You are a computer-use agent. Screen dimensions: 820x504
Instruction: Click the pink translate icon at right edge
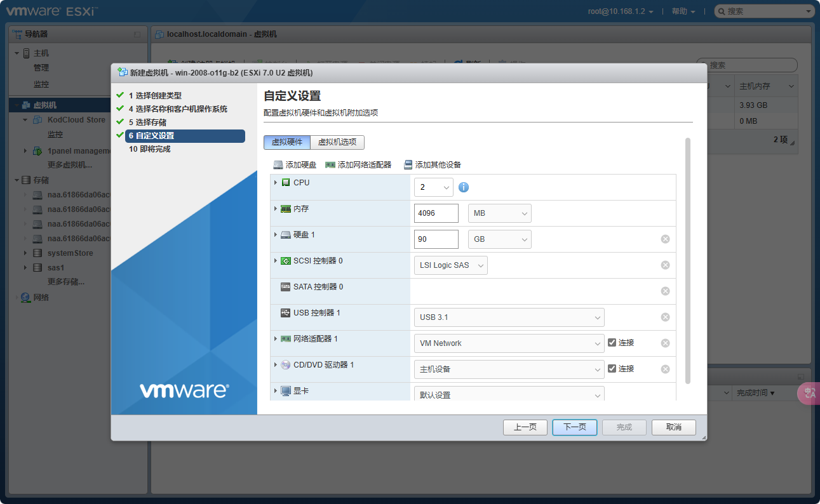[810, 394]
